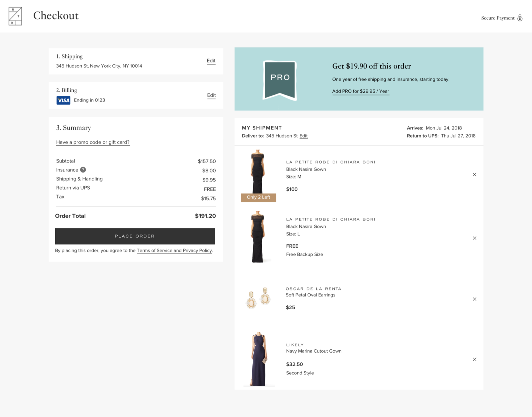The height and width of the screenshot is (417, 532).
Task: Click the Free Backup Size label
Action: tap(305, 255)
